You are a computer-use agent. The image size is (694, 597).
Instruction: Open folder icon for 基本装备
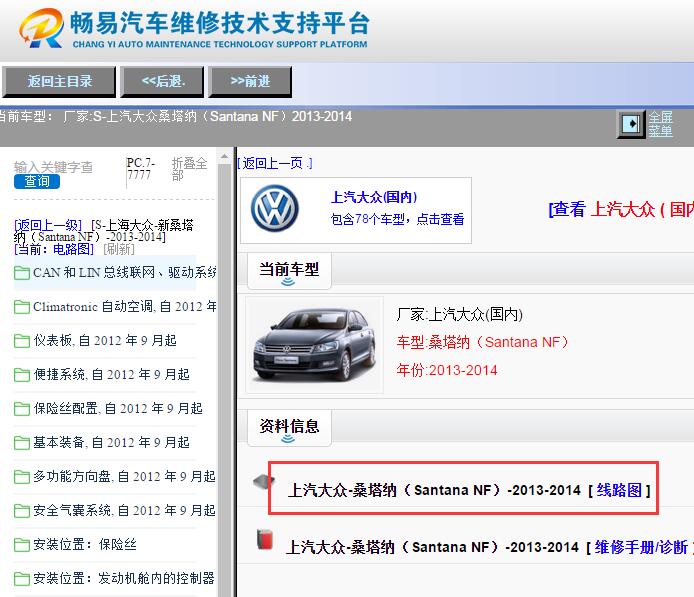click(22, 443)
